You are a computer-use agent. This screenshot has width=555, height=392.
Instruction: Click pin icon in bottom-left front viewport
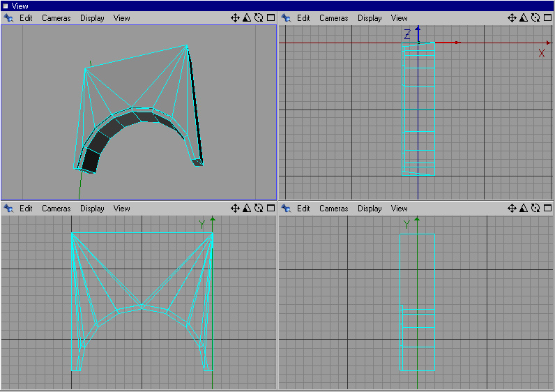pyautogui.click(x=8, y=209)
